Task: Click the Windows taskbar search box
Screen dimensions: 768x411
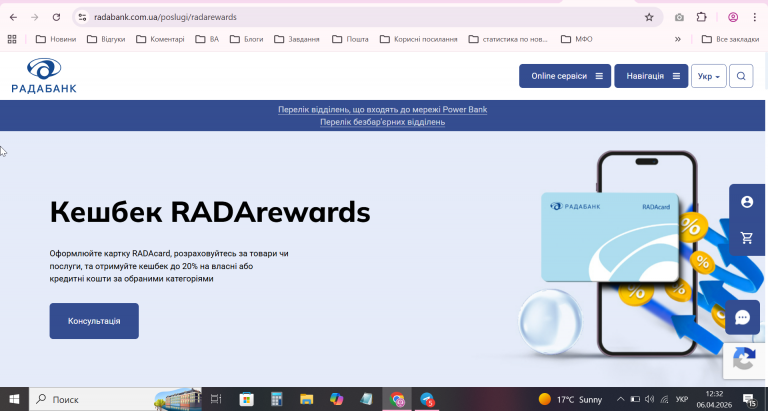Action: click(116, 399)
